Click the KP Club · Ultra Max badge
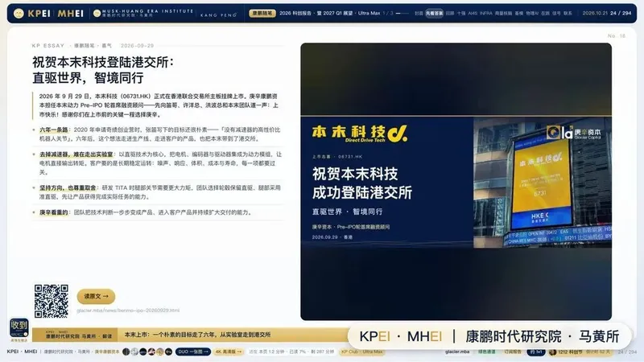 [x=362, y=352]
